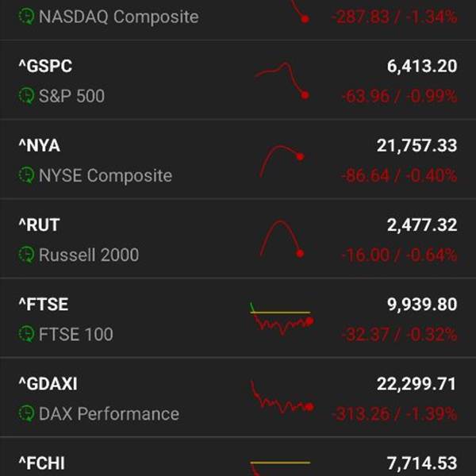Screen dimensions: 476x476
Task: Select the ^GSPC ticker symbol
Action: (x=45, y=67)
